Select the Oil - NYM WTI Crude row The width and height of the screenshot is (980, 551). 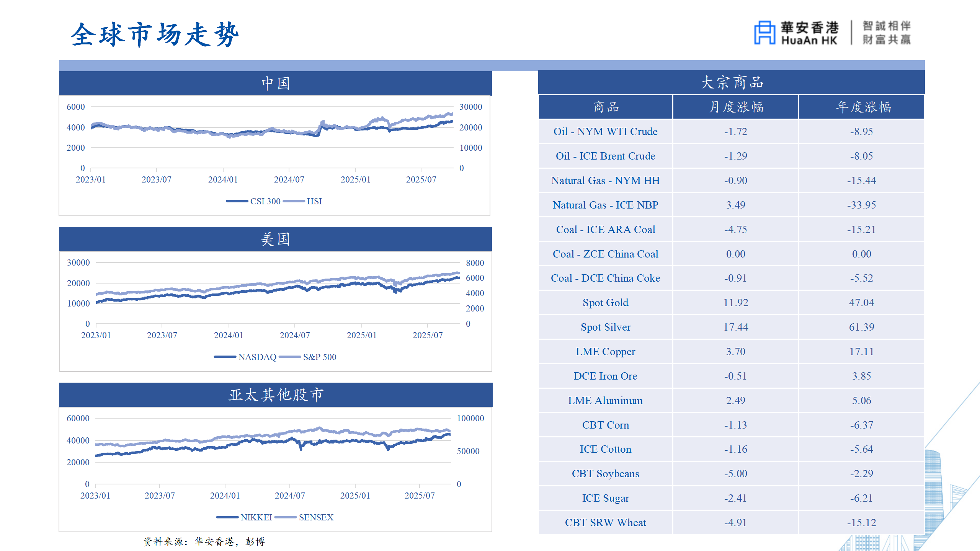point(605,132)
